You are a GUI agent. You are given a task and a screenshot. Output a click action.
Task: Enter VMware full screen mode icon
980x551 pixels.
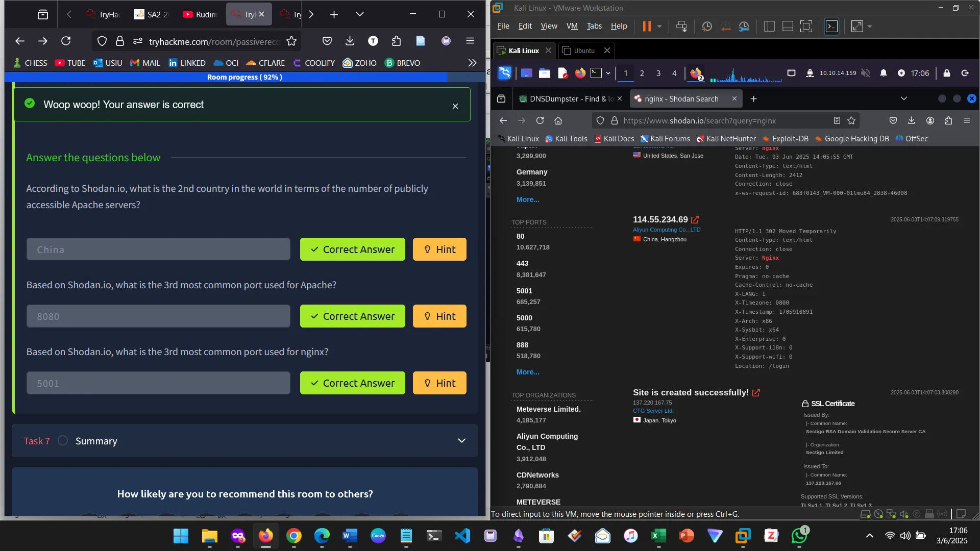click(806, 27)
